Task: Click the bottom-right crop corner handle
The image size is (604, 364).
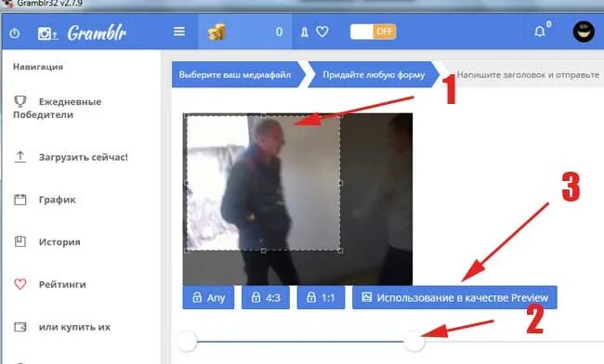Action: click(x=340, y=251)
